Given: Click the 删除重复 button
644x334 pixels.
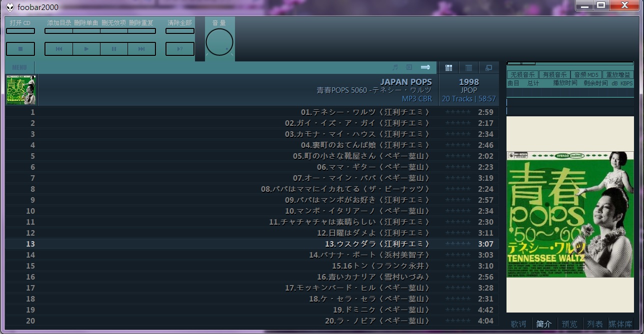Looking at the screenshot, I should click(141, 31).
